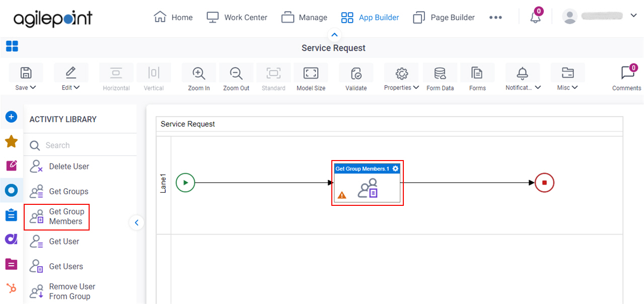Expand the user account dropdown arrow
Image resolution: width=644 pixels, height=304 pixels.
(x=633, y=16)
